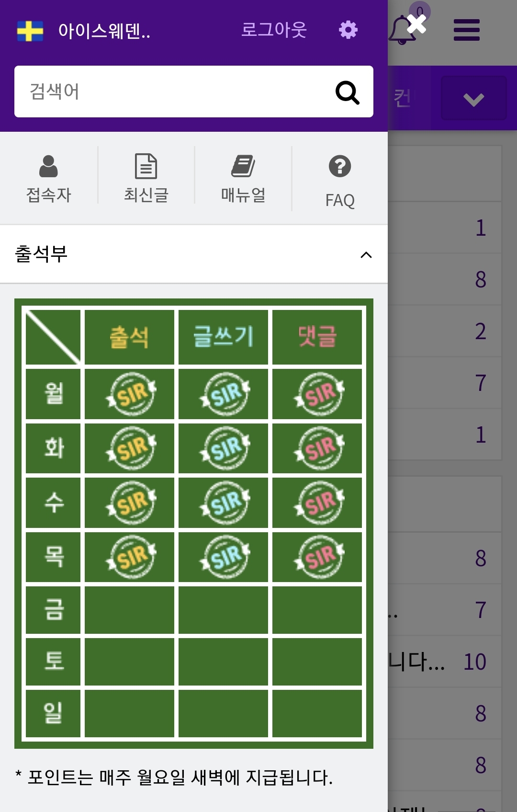
Task: Click the search magnifier icon
Action: (x=347, y=92)
